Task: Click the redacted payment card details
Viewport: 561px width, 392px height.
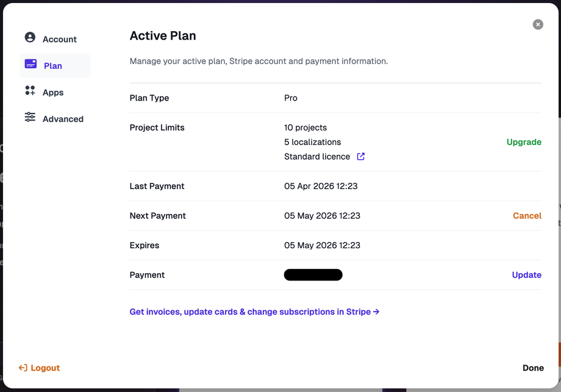Action: 313,274
